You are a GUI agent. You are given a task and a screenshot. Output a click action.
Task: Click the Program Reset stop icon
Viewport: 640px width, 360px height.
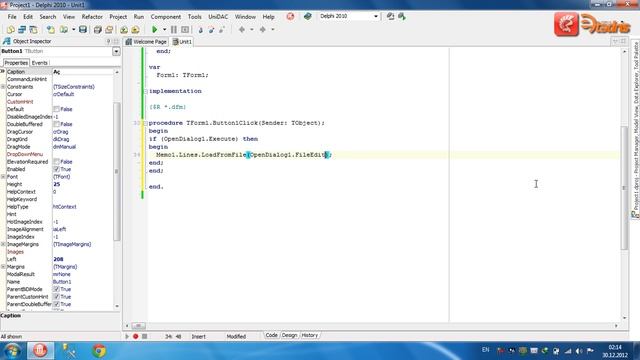[185, 29]
